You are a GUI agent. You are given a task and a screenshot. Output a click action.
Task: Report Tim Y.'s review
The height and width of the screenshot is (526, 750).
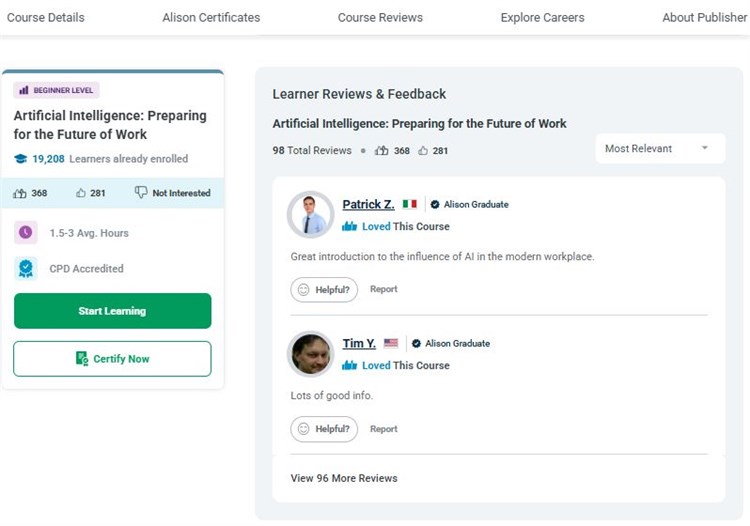(384, 429)
